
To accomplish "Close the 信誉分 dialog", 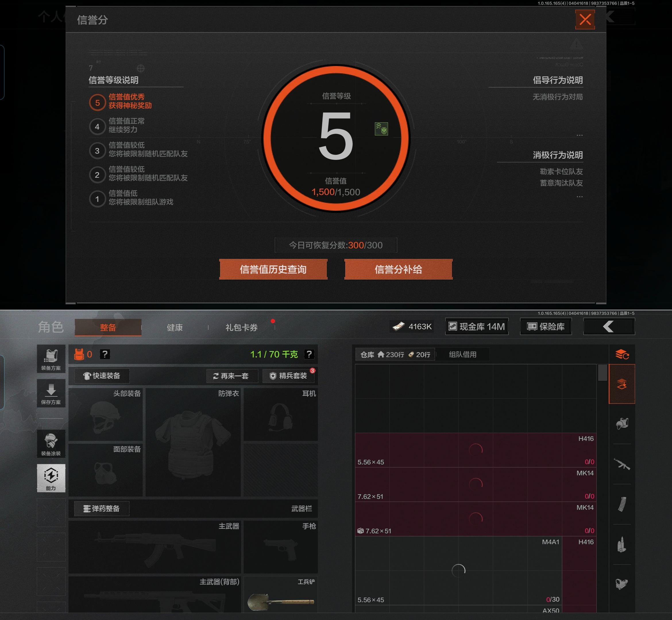I will [x=585, y=20].
